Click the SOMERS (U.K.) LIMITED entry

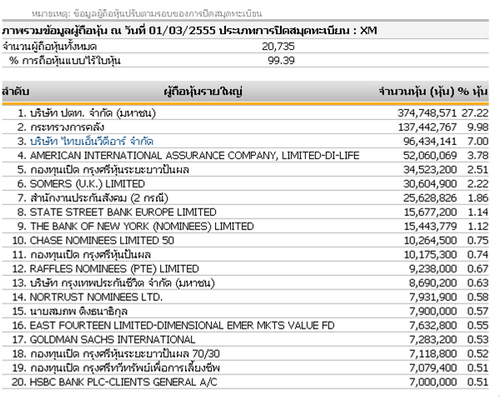click(x=87, y=184)
